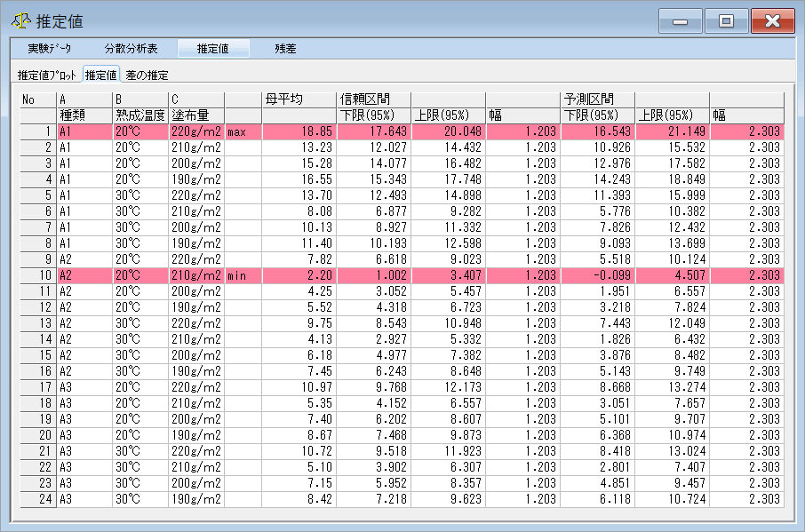The image size is (805, 532).
Task: Select the 推定値 top-level tab
Action: tap(212, 49)
